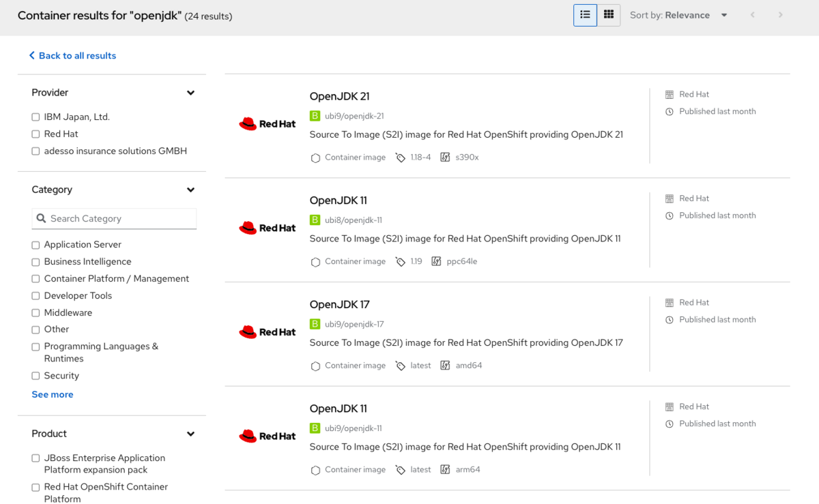
Task: Check the Red Hat provider filter
Action: pyautogui.click(x=35, y=134)
